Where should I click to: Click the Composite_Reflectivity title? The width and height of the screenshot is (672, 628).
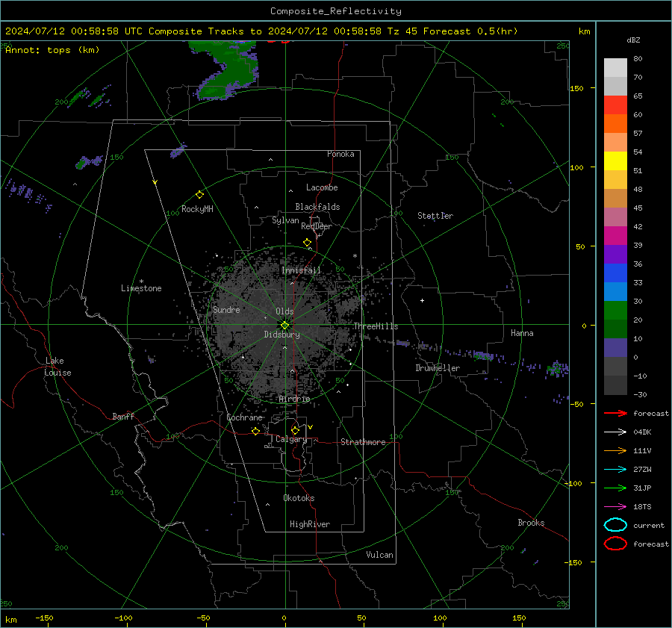click(336, 11)
